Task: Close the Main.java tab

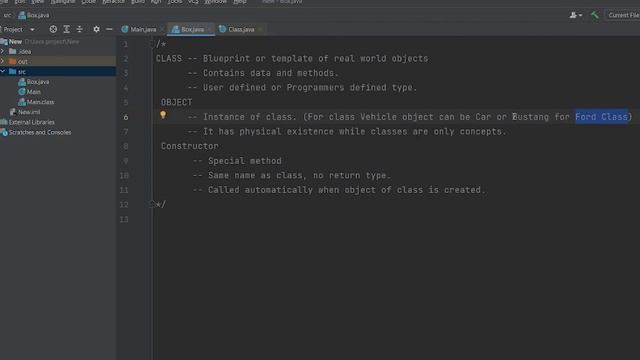Action: pyautogui.click(x=162, y=29)
